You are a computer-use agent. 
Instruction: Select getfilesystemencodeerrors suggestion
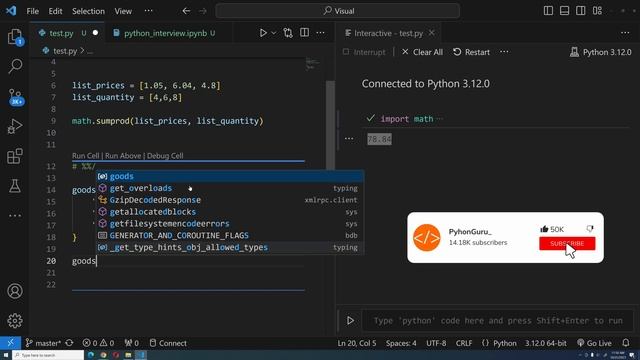point(230,224)
